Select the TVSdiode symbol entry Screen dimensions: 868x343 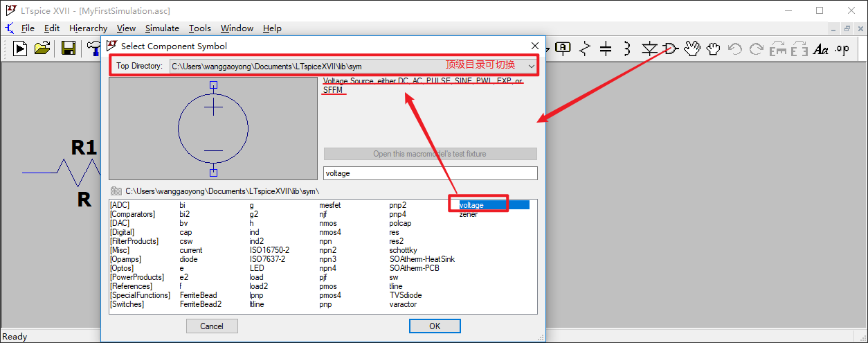point(406,295)
